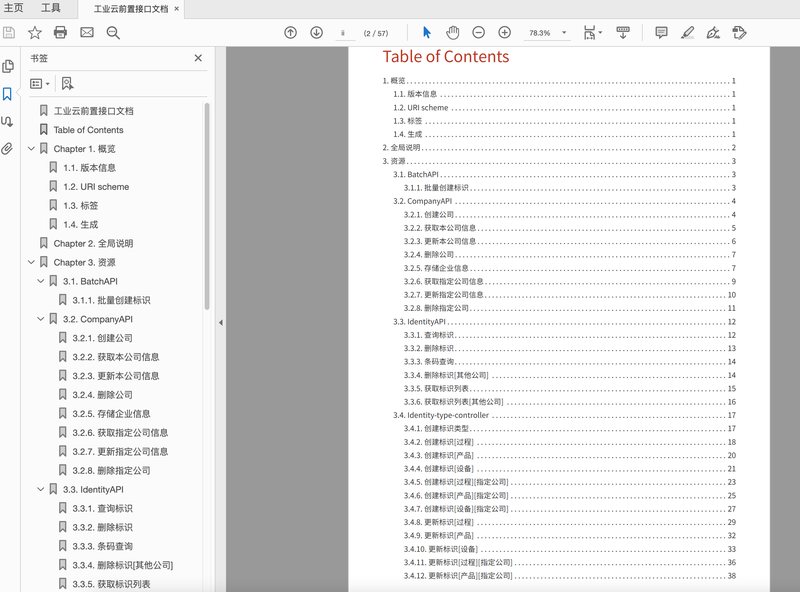Viewport: 800px width, 592px height.
Task: Go to next page arrow
Action: click(317, 33)
